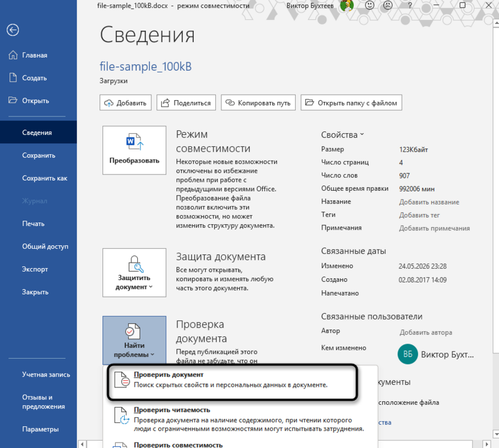Click Открыть папку с файлом
499x448 pixels.
351,103
